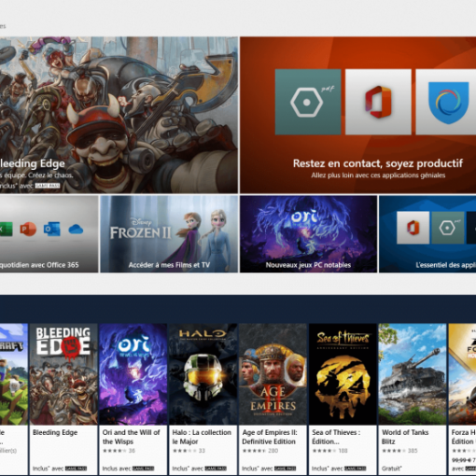Click Game Pass badge under Halo card
Image resolution: width=476 pixels, height=476 pixels.
click(x=216, y=469)
